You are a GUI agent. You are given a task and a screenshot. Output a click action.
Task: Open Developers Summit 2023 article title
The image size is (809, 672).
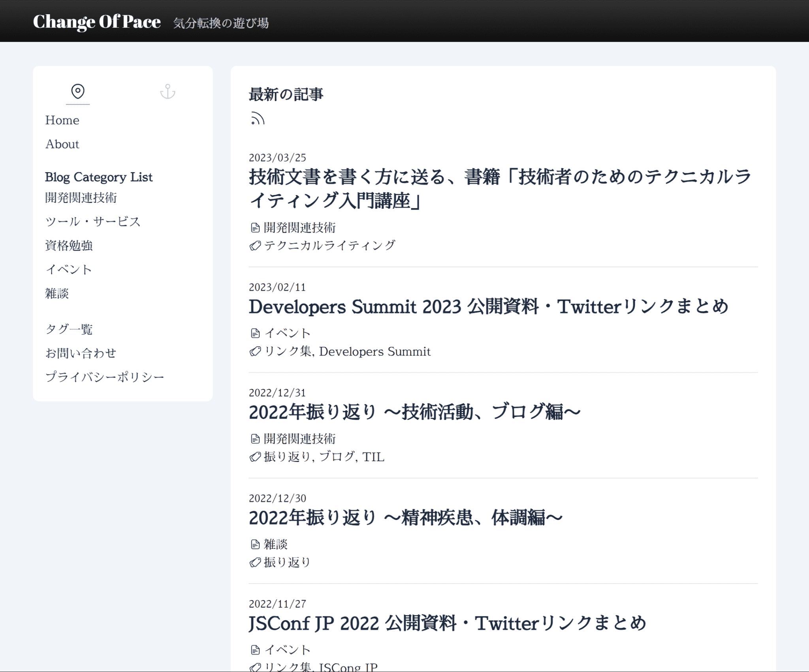click(x=488, y=307)
